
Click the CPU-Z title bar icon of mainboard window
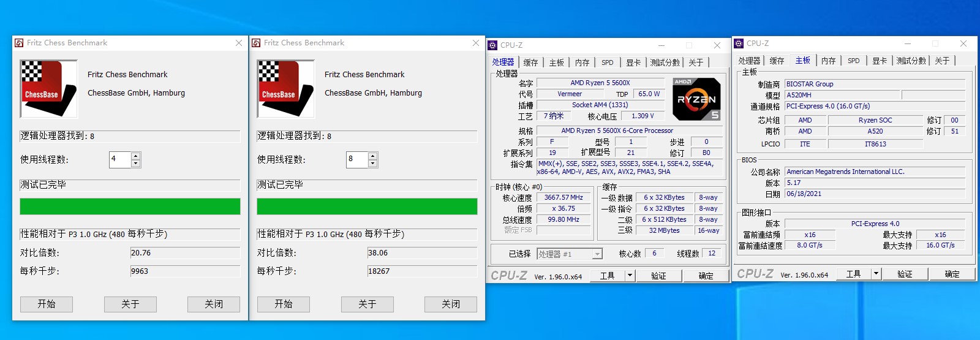(739, 43)
